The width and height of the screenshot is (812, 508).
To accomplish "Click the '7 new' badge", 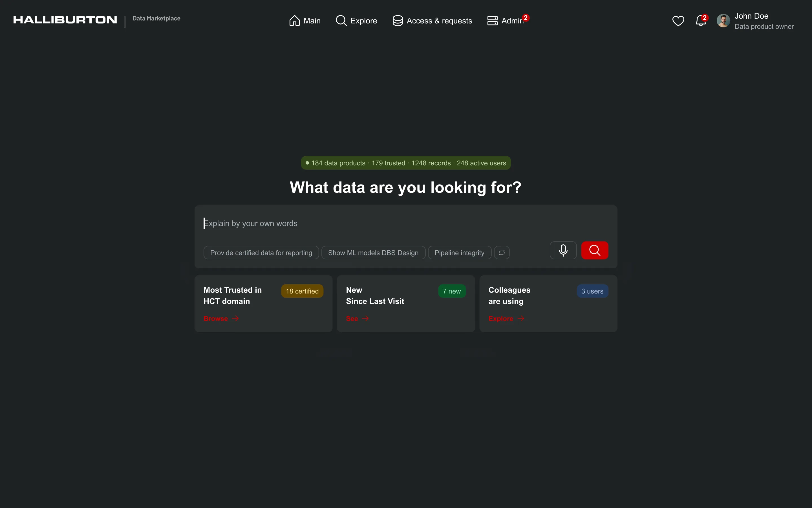I will click(452, 291).
